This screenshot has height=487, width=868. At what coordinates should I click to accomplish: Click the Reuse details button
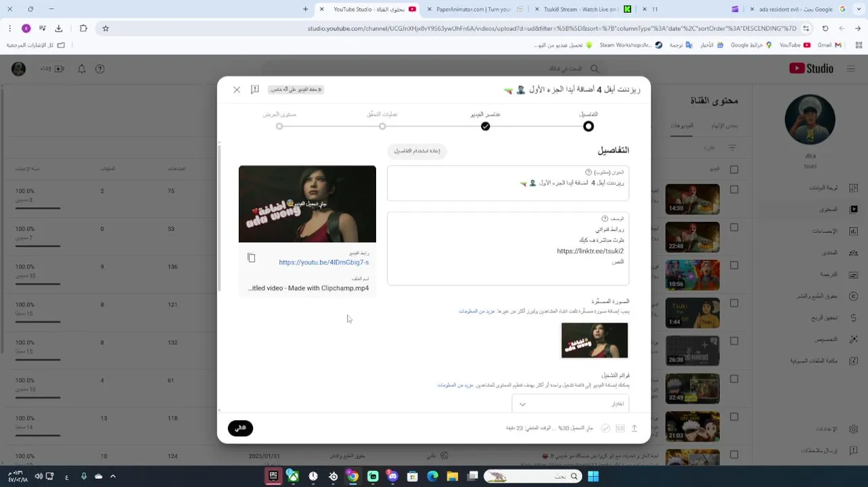pyautogui.click(x=417, y=151)
